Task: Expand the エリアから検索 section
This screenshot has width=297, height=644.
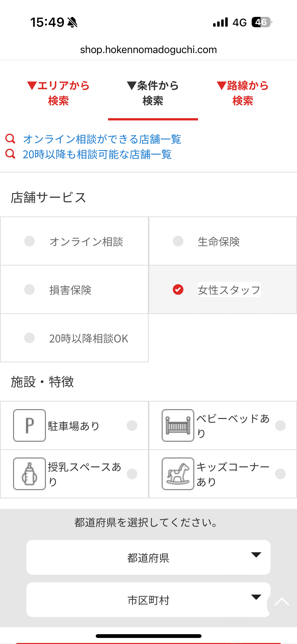Action: pyautogui.click(x=58, y=93)
